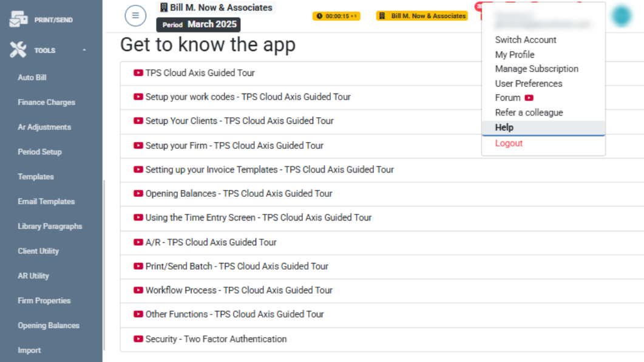Click the PRINT/SEND sidebar label

click(53, 19)
